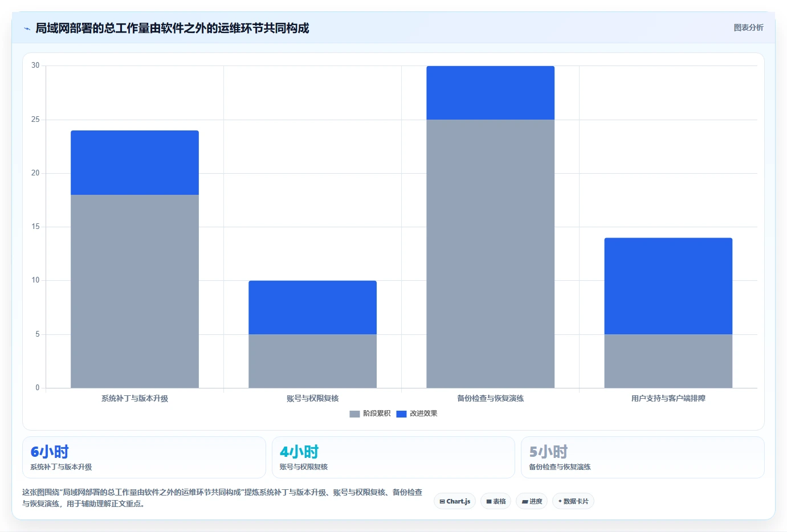Click the blue segment of the 备份检查与恢复演练 bar
This screenshot has height=532, width=787.
(490, 93)
